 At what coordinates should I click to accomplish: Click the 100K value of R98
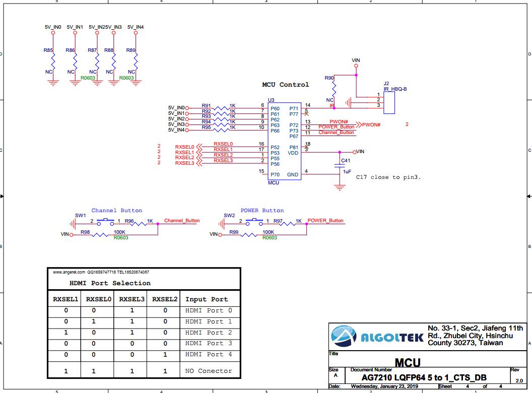tap(119, 232)
